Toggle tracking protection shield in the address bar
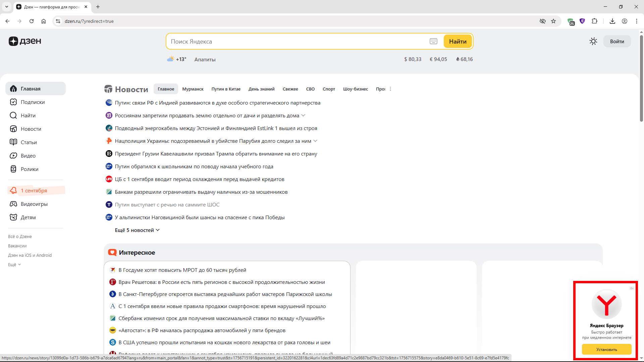Image resolution: width=644 pixels, height=362 pixels. point(543,21)
